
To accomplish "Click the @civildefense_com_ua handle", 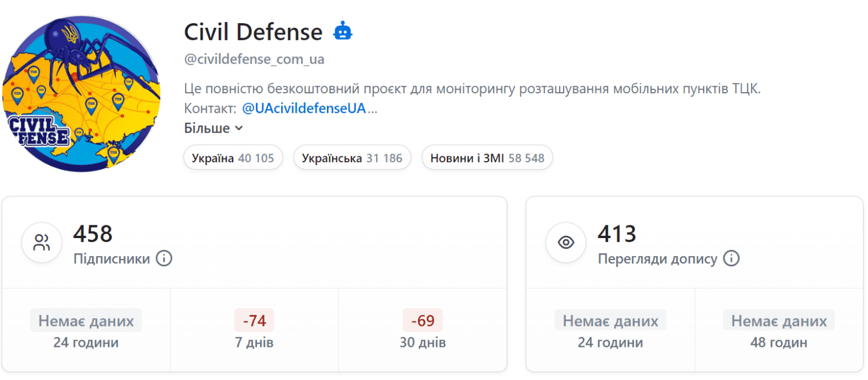I will click(254, 59).
